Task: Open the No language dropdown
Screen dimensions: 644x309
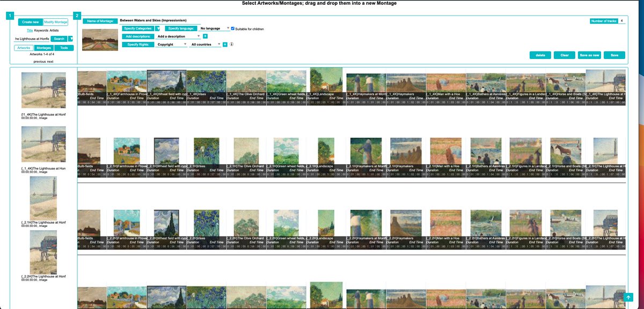Action: (x=215, y=28)
